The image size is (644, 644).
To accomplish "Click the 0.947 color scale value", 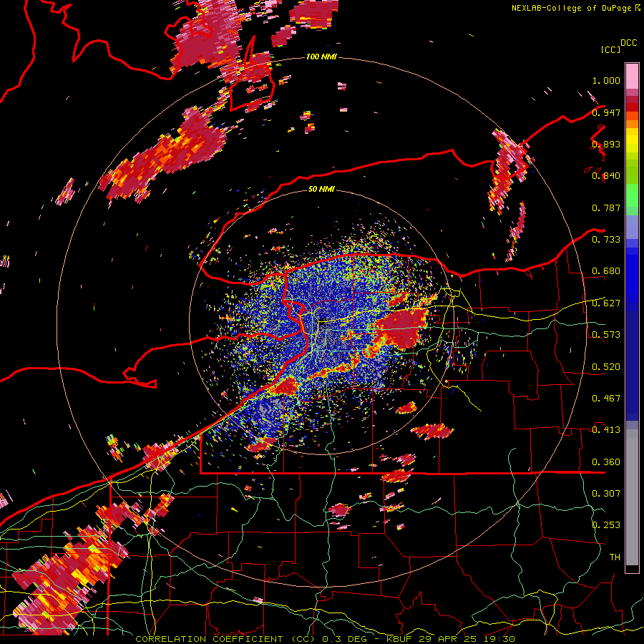I will [x=606, y=112].
